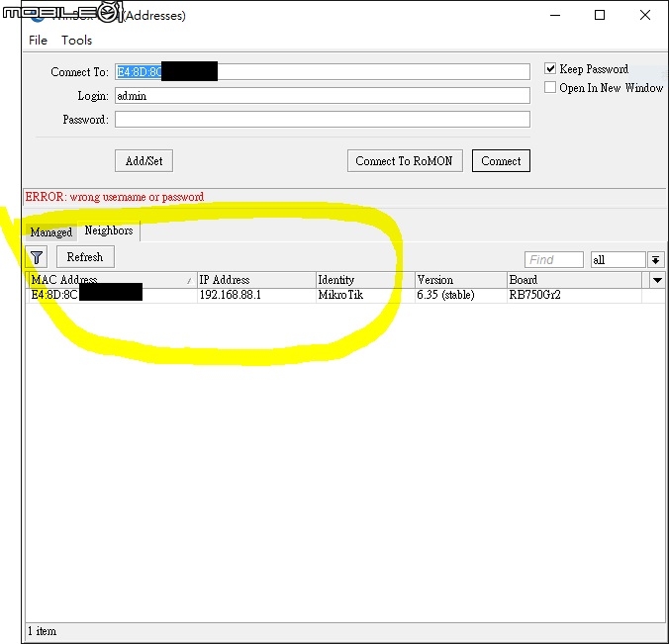The width and height of the screenshot is (669, 644).
Task: Toggle the Keep Password checkbox
Action: (x=550, y=68)
